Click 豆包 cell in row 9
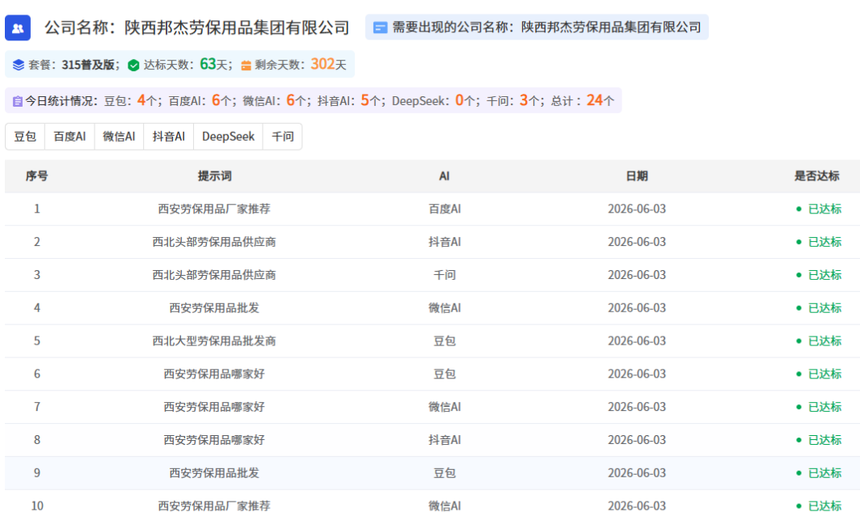Image resolution: width=860 pixels, height=512 pixels. pyautogui.click(x=445, y=473)
